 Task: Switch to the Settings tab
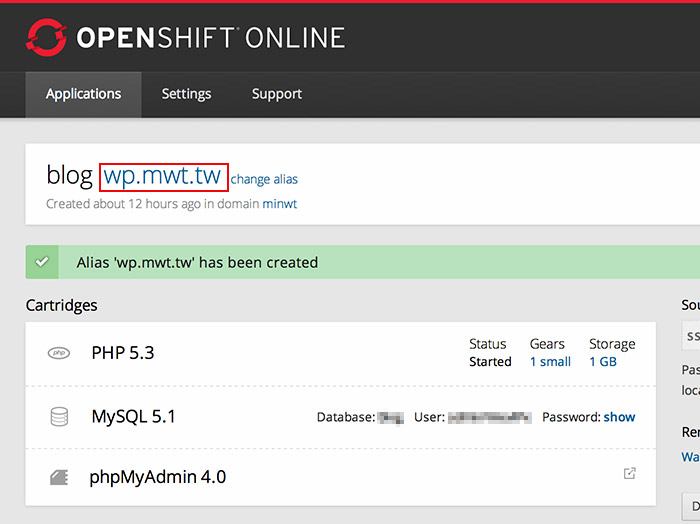pyautogui.click(x=186, y=94)
